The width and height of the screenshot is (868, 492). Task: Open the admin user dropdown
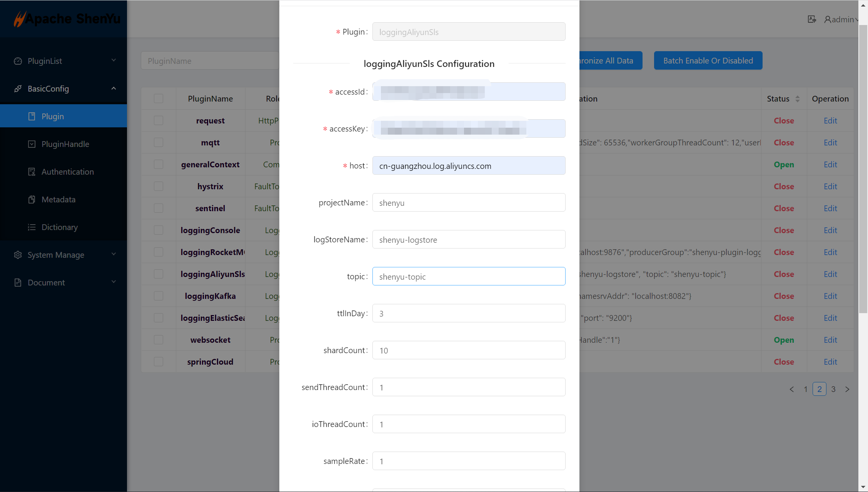841,19
